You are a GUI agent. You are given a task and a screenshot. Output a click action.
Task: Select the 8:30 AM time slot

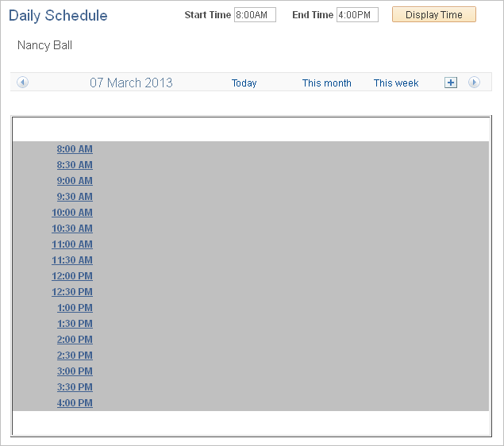pyautogui.click(x=75, y=165)
